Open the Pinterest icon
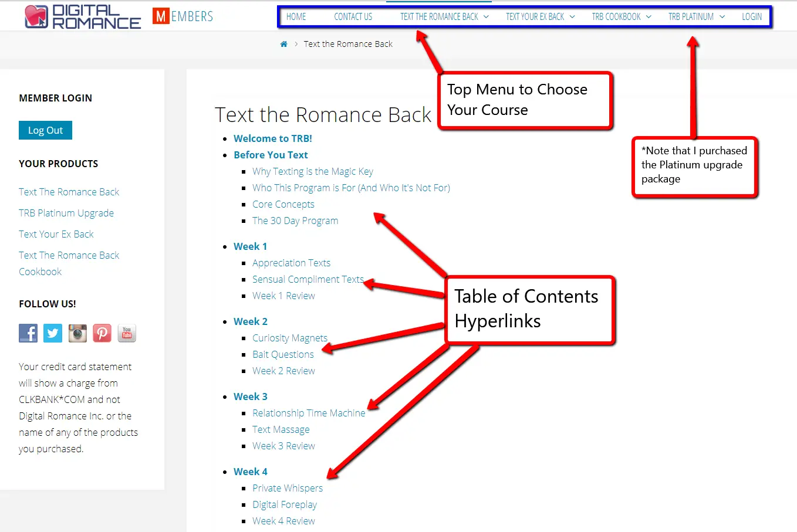 tap(102, 333)
